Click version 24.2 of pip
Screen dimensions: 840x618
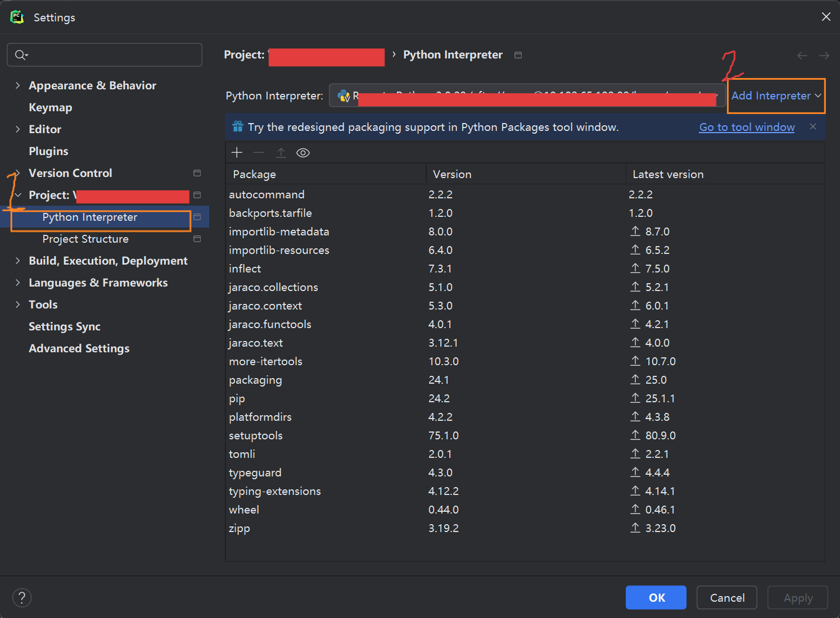(439, 398)
